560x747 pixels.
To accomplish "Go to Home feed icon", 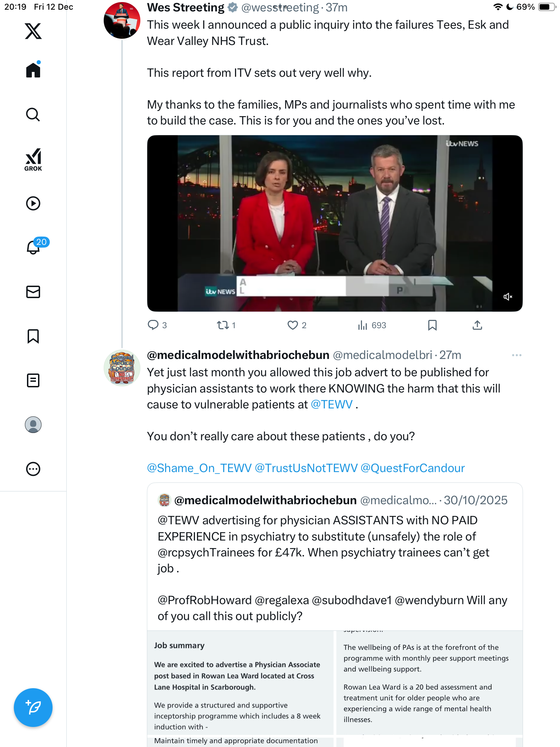I will pos(33,70).
